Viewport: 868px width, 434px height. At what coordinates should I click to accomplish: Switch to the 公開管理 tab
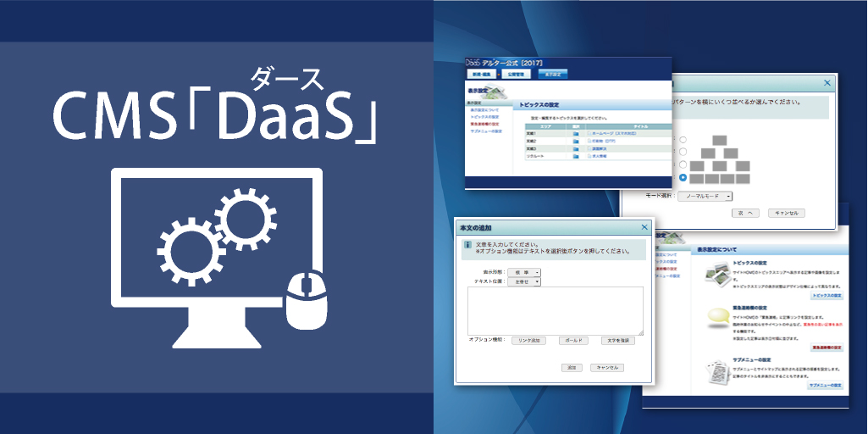(x=516, y=74)
